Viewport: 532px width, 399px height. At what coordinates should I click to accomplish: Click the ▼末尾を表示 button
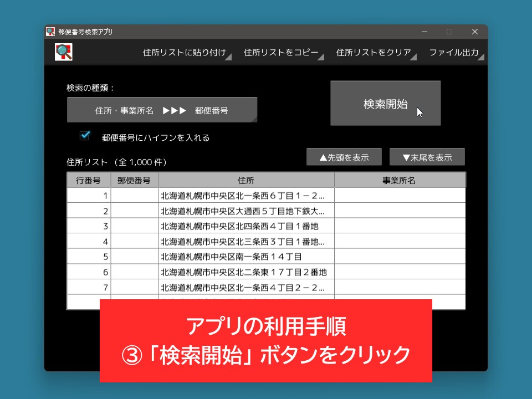427,157
